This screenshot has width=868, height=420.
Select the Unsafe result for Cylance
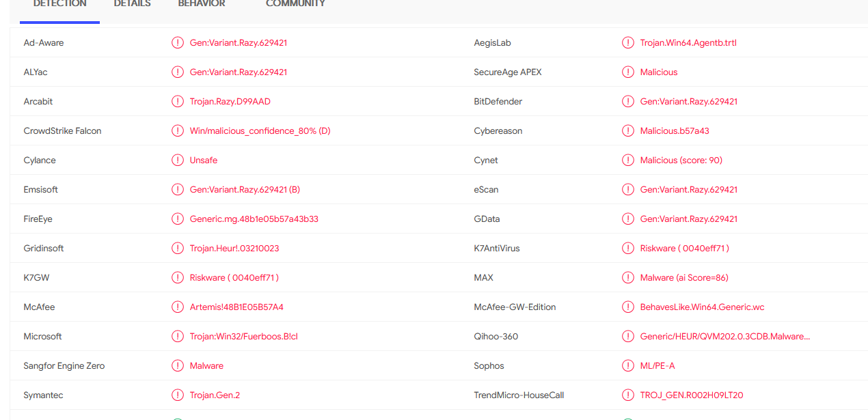tap(204, 160)
